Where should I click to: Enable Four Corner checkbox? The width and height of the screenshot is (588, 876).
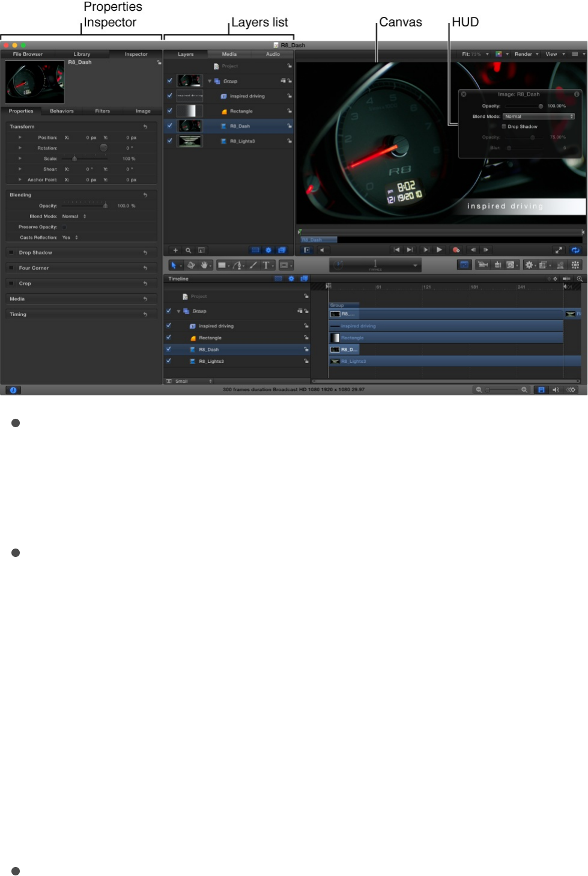[11, 268]
